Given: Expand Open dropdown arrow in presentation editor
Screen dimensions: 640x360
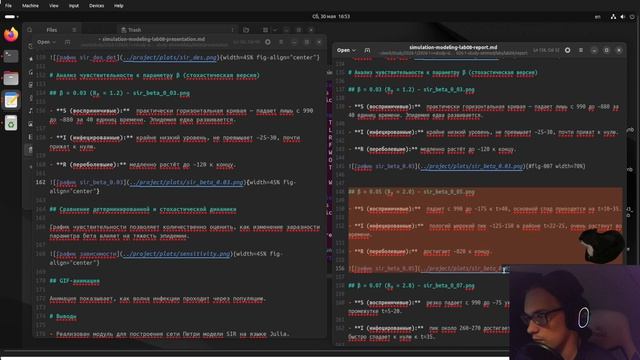Looking at the screenshot, I should coord(54,42).
